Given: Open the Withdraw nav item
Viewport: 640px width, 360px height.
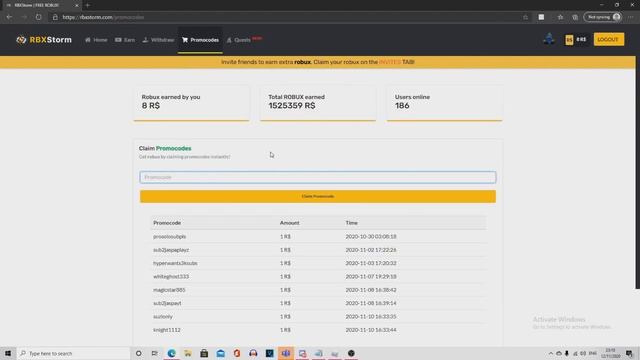Looking at the screenshot, I should [x=158, y=40].
